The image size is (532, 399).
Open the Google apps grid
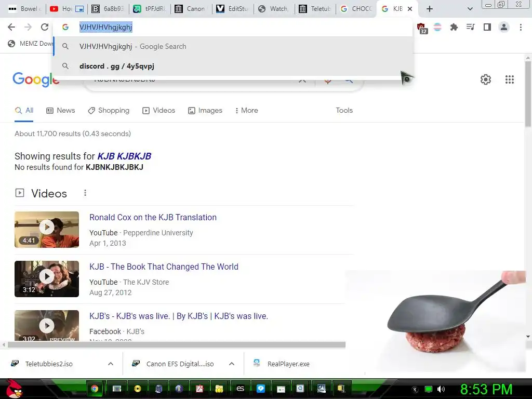click(x=510, y=79)
